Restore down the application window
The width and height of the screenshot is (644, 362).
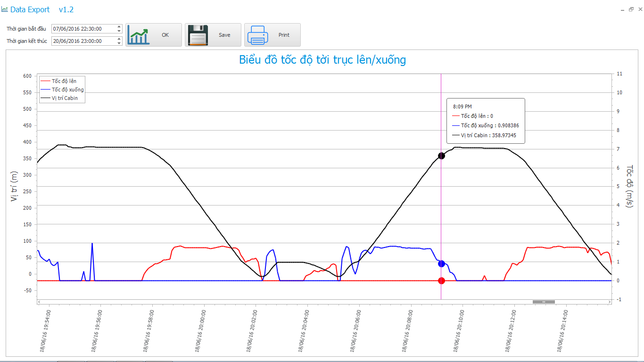tap(631, 9)
